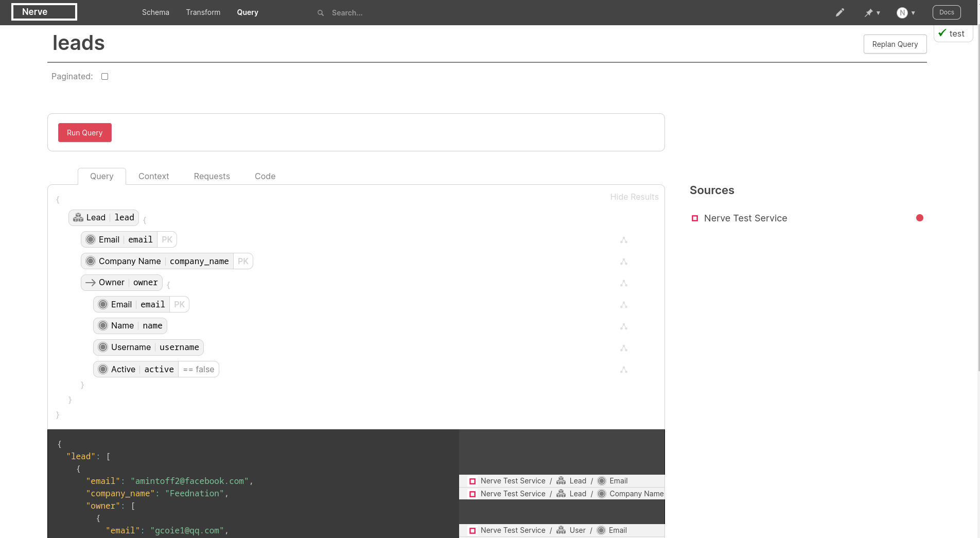Click the pin icon in the top bar
Viewport: 980px width, 538px height.
[x=869, y=12]
